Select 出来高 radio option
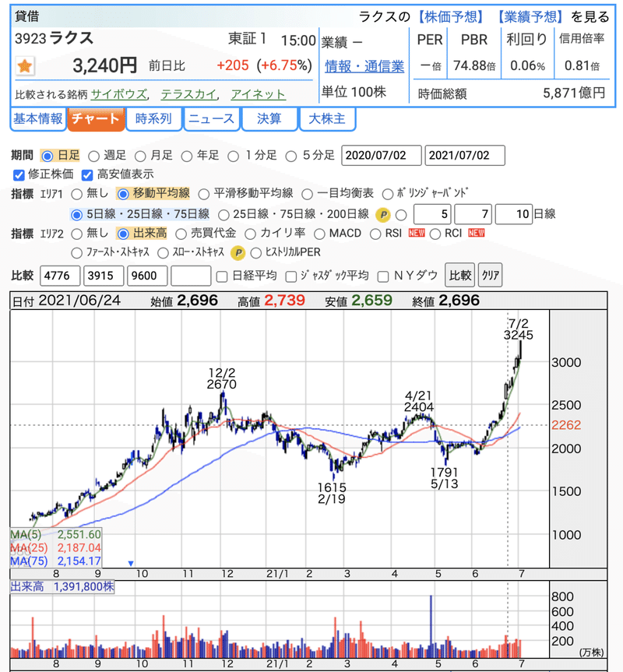Screen dimensions: 623x672 123,234
